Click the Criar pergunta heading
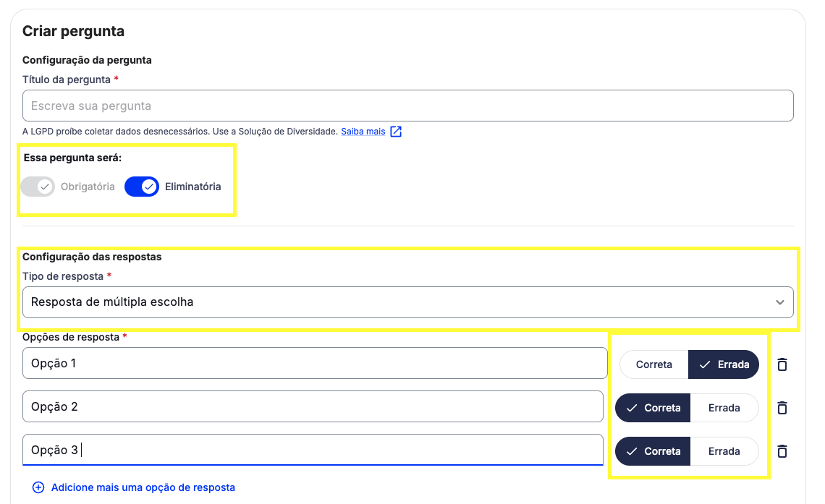The width and height of the screenshot is (825, 504). [x=73, y=31]
